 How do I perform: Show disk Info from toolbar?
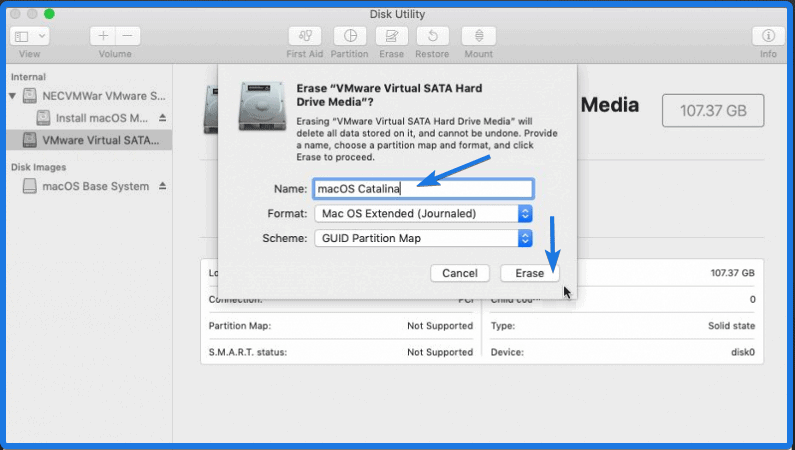pyautogui.click(x=768, y=36)
